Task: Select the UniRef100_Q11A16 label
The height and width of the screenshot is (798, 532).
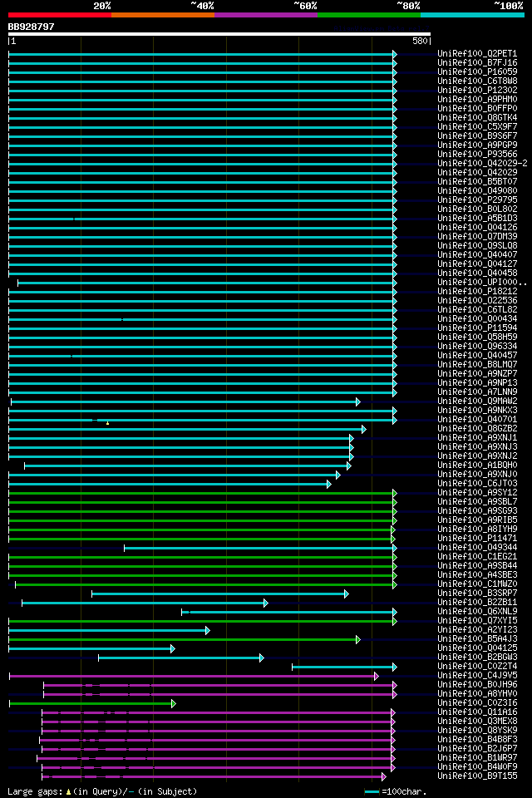Action: tap(477, 713)
